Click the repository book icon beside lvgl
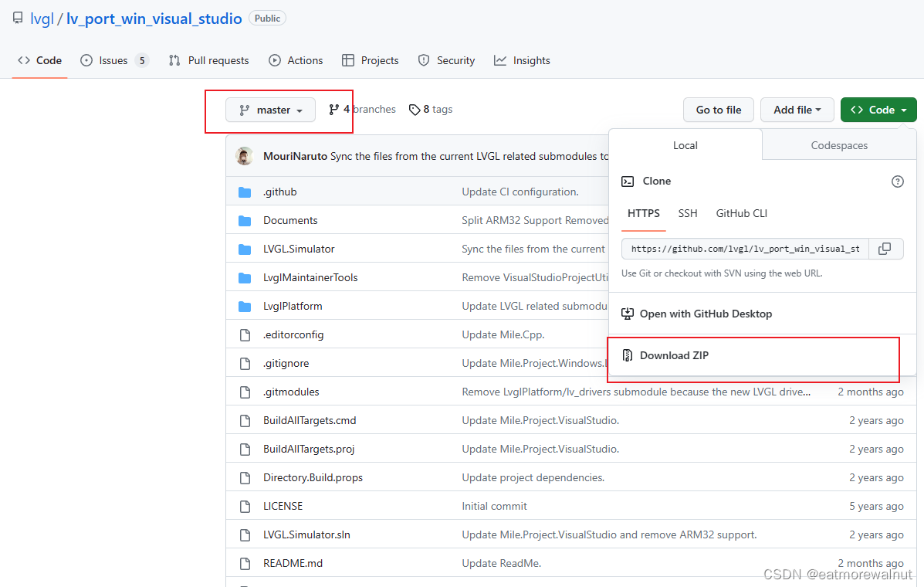924x587 pixels. coord(17,17)
